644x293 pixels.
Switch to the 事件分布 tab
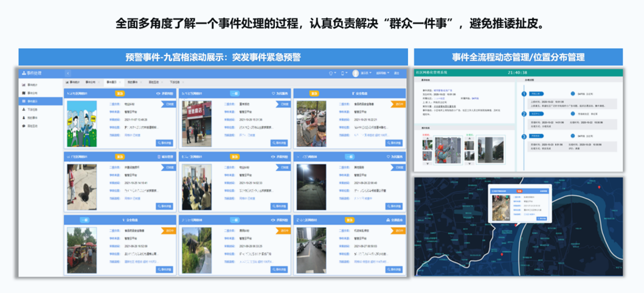pos(92,82)
